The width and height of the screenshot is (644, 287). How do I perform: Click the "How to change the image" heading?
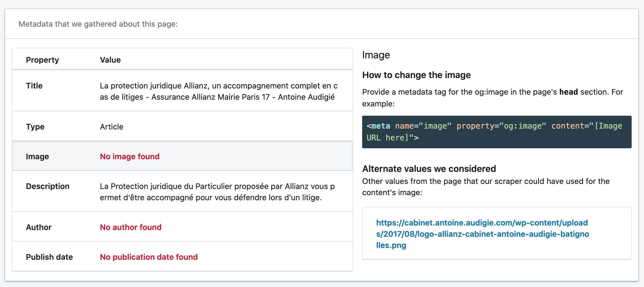416,75
